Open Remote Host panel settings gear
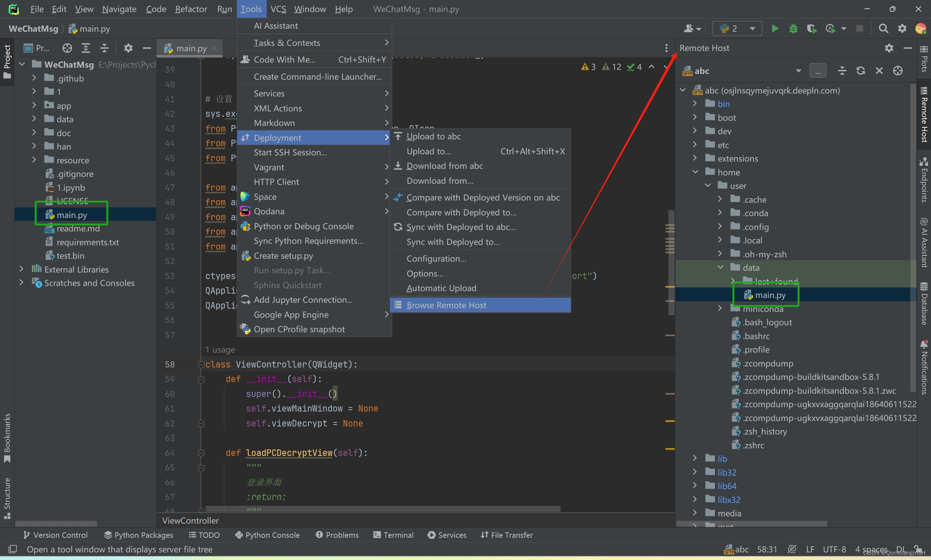This screenshot has height=560, width=931. point(889,48)
